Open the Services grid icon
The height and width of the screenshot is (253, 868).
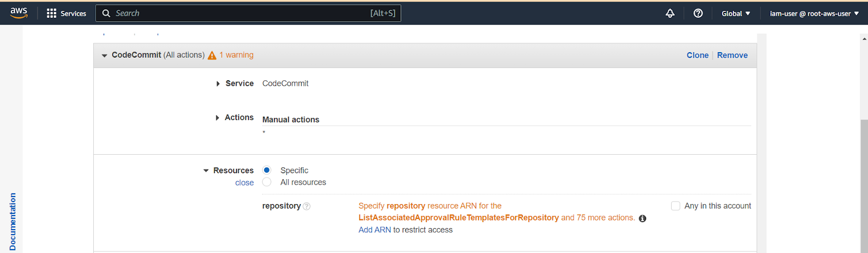pos(52,13)
